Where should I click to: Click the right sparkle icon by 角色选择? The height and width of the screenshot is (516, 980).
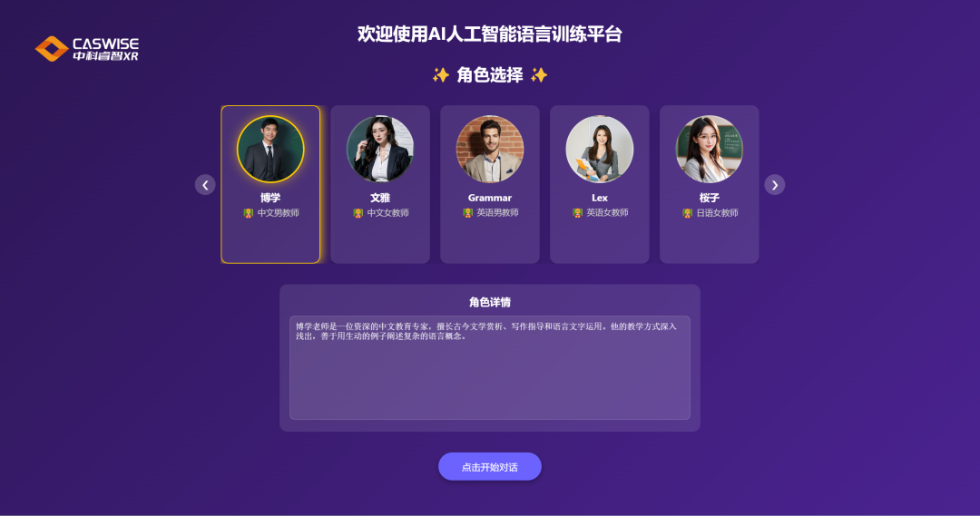pos(539,75)
